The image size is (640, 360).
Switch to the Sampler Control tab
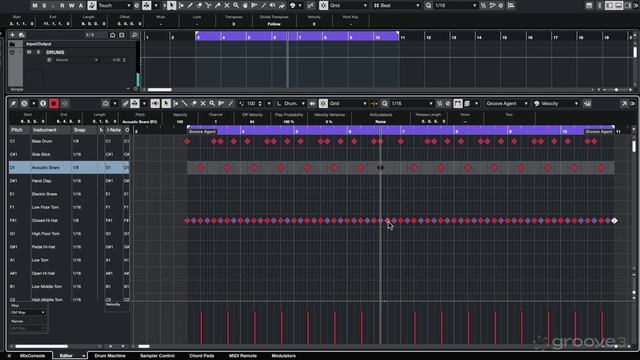157,356
